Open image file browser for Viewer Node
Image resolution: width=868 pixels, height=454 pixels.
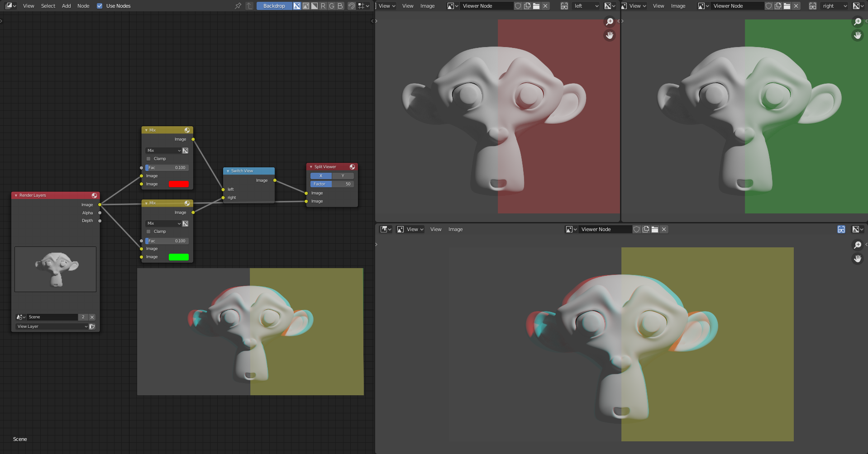coord(536,6)
